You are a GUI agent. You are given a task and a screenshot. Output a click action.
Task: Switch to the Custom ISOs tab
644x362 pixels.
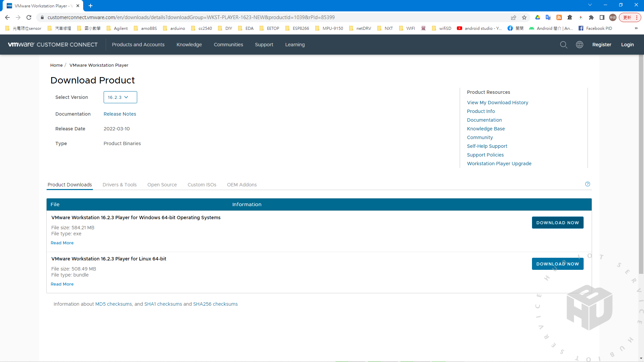tap(202, 185)
